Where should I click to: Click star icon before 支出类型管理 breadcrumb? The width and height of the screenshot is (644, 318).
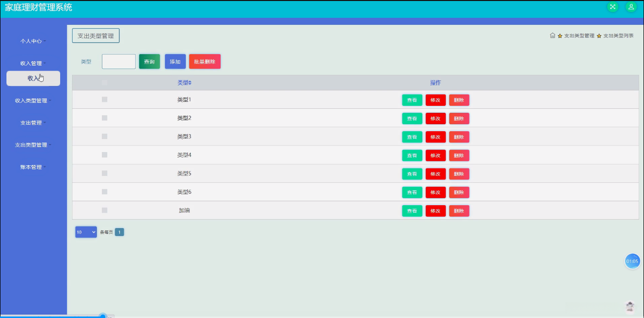560,36
